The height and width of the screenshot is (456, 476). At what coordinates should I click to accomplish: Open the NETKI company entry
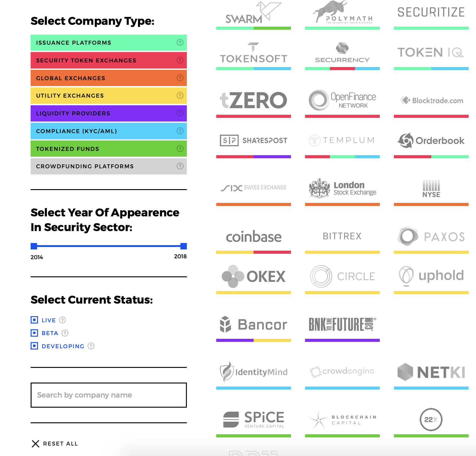[x=431, y=372]
